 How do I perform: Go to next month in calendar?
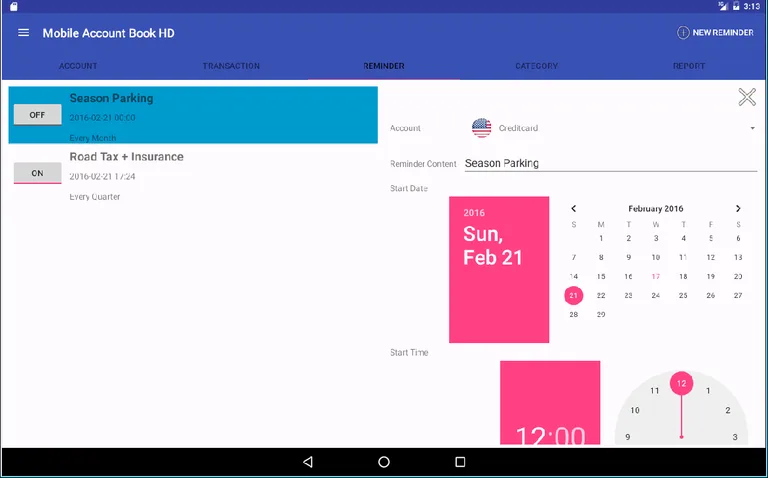pyautogui.click(x=738, y=209)
